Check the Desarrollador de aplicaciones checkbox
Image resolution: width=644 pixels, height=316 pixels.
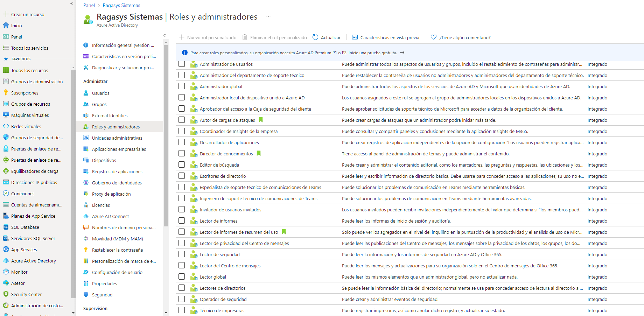(x=182, y=142)
